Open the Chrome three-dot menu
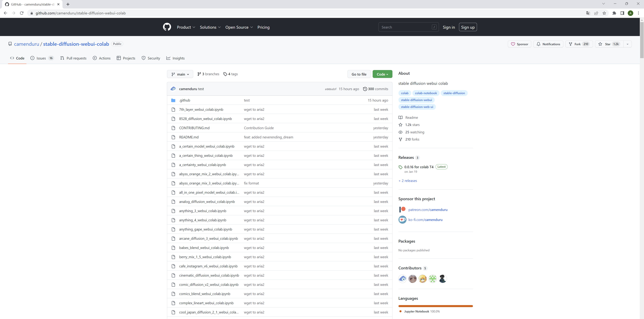The height and width of the screenshot is (319, 644). [638, 13]
